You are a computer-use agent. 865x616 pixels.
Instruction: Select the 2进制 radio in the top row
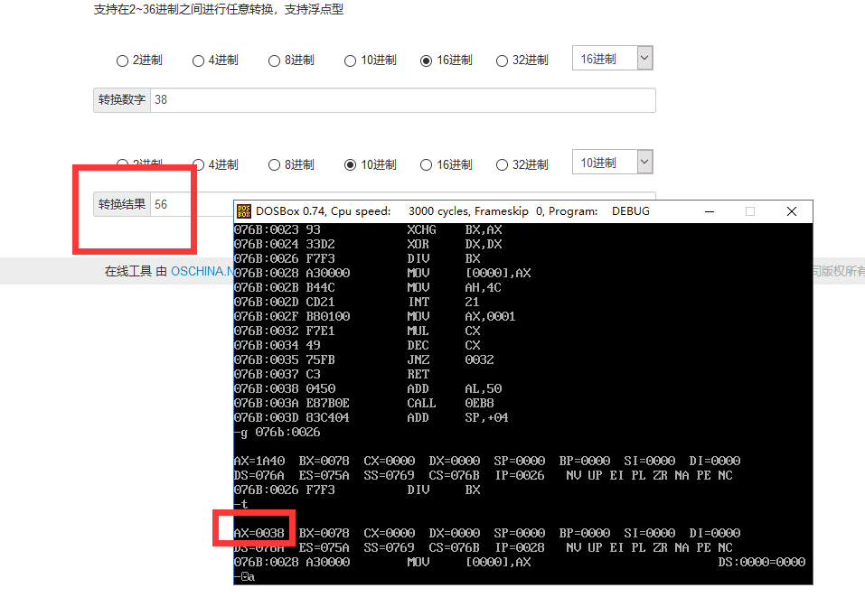click(x=122, y=61)
